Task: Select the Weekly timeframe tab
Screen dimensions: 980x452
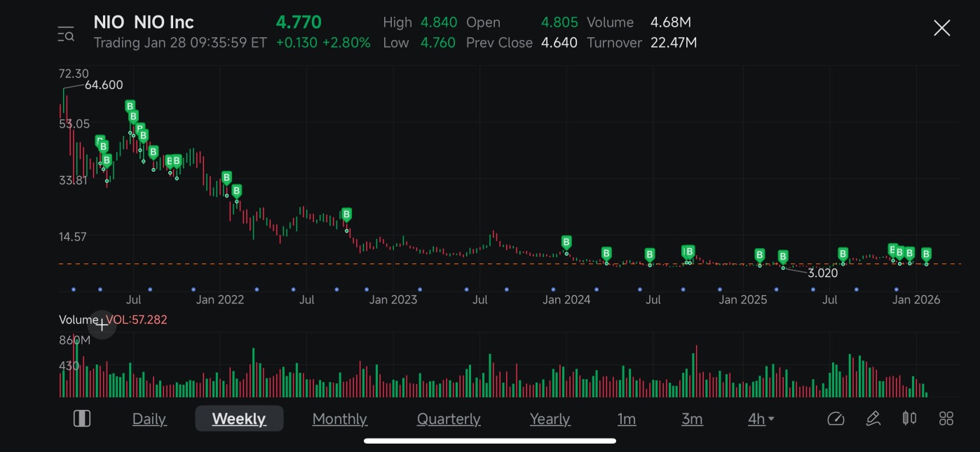Action: [x=239, y=418]
